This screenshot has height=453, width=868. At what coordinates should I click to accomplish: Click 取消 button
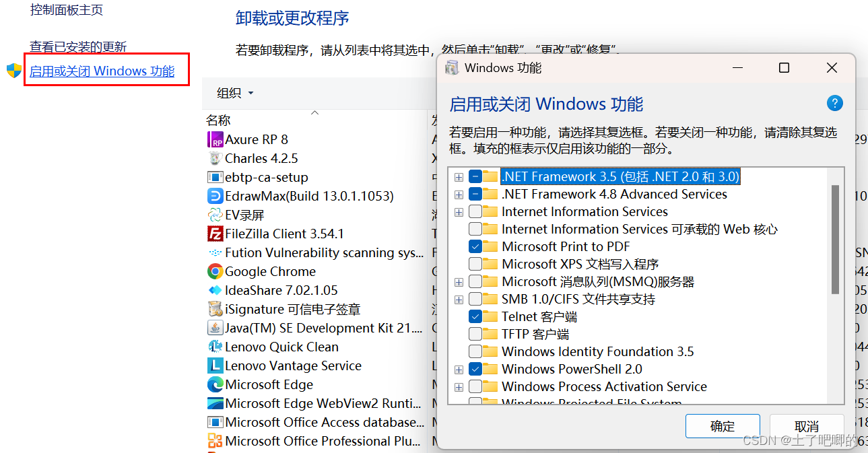(x=806, y=426)
